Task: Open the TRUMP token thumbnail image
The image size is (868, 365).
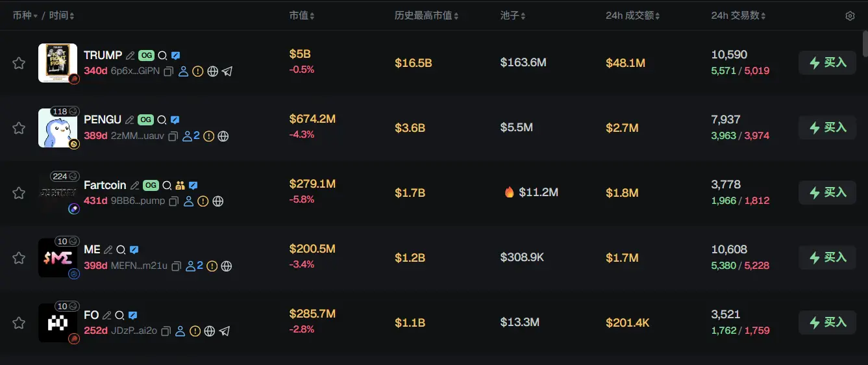Action: point(58,63)
